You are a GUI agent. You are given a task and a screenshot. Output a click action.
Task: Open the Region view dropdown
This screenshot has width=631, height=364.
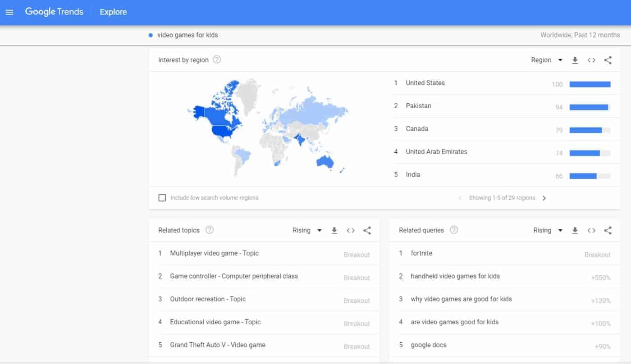[546, 60]
